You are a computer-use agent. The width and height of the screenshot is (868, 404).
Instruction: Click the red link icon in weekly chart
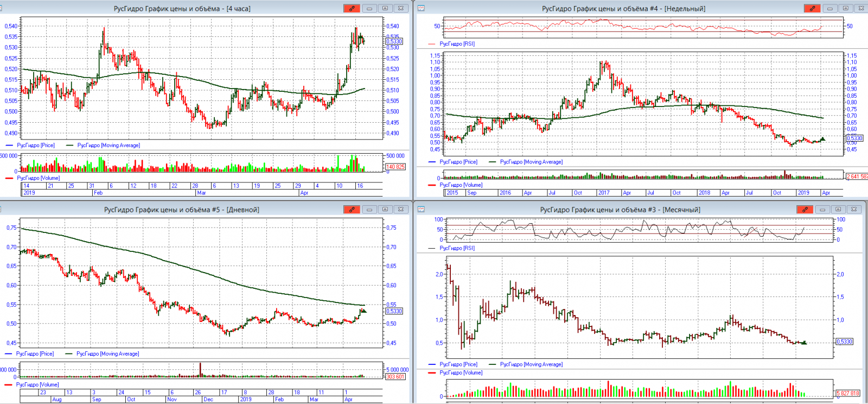[x=812, y=8]
